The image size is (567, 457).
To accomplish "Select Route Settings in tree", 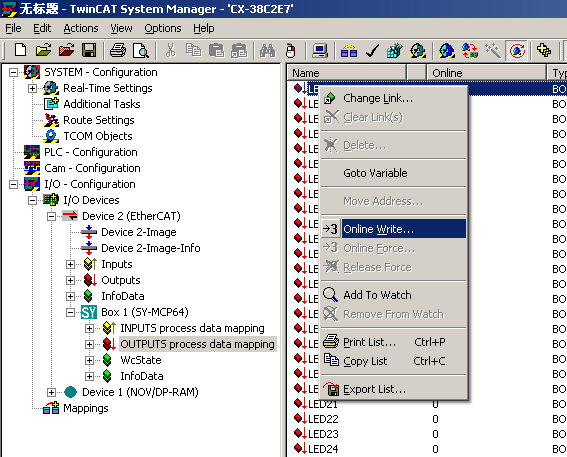I will point(99,120).
